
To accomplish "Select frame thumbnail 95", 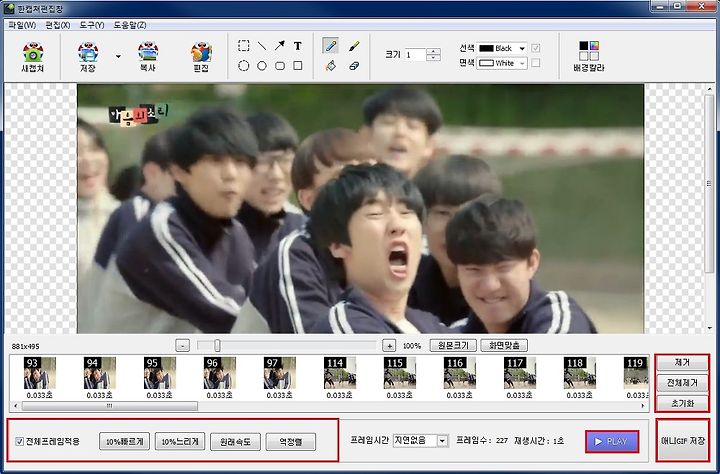I will (159, 373).
